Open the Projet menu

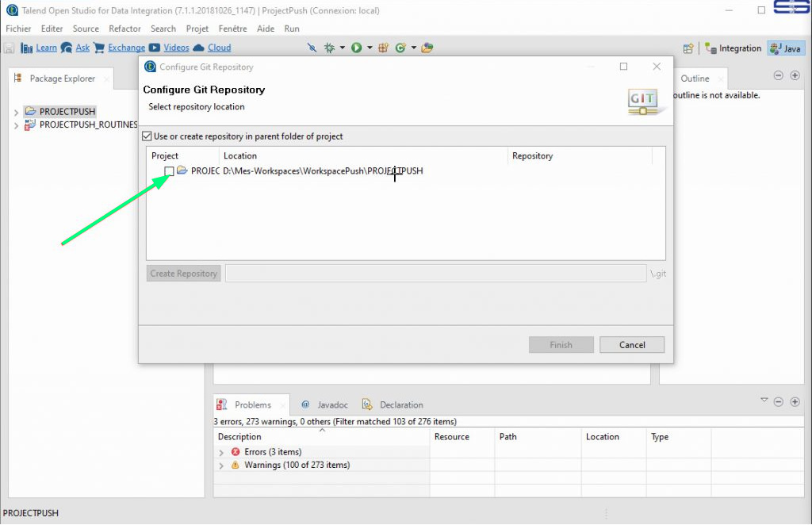coord(197,29)
